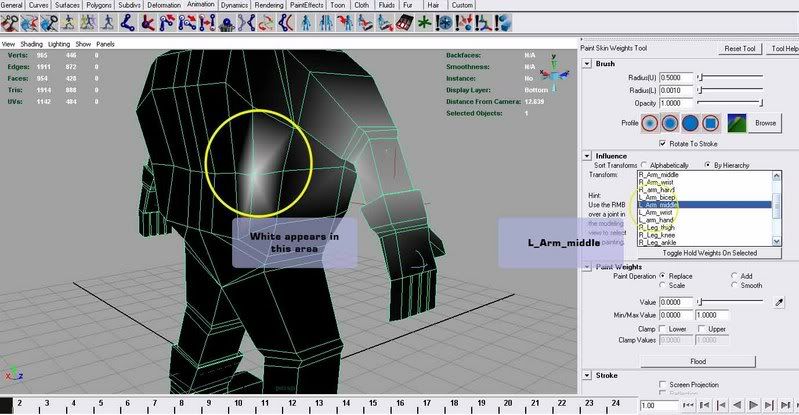
Task: Select the Joint tool shelf icon
Action: tap(127, 23)
